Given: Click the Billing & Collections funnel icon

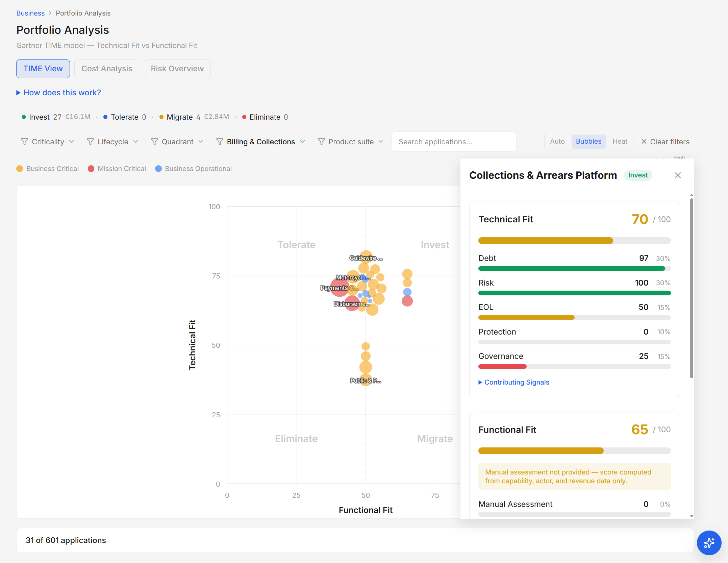Looking at the screenshot, I should (220, 142).
